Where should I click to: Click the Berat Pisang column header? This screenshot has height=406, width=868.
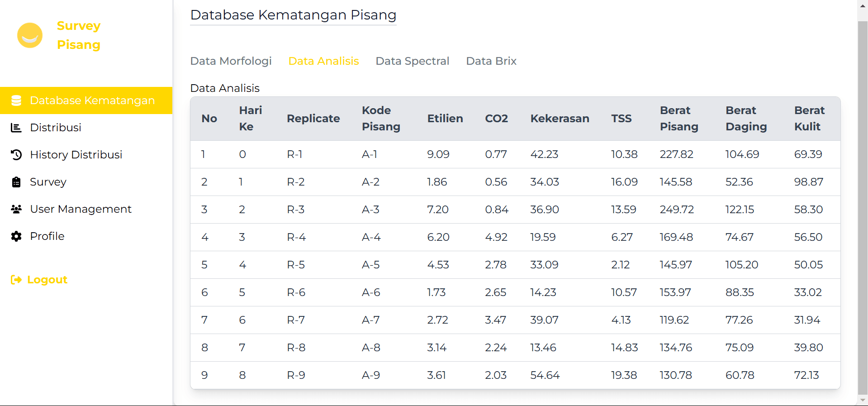679,119
